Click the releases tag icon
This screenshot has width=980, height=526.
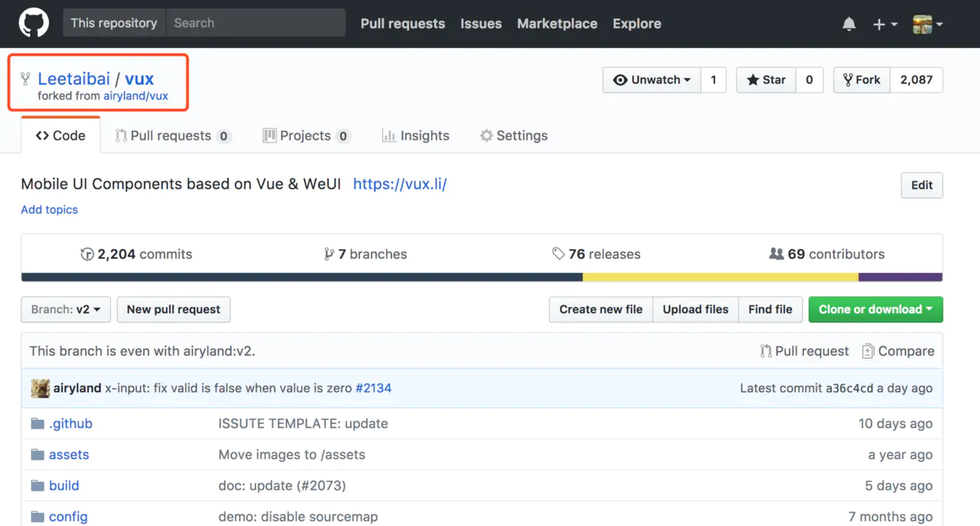click(x=559, y=254)
